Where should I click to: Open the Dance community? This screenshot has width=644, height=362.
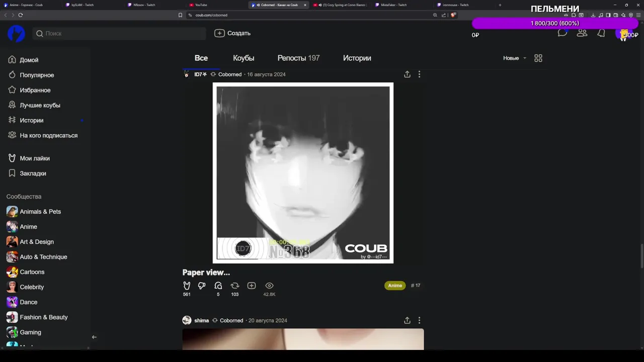tap(22, 302)
